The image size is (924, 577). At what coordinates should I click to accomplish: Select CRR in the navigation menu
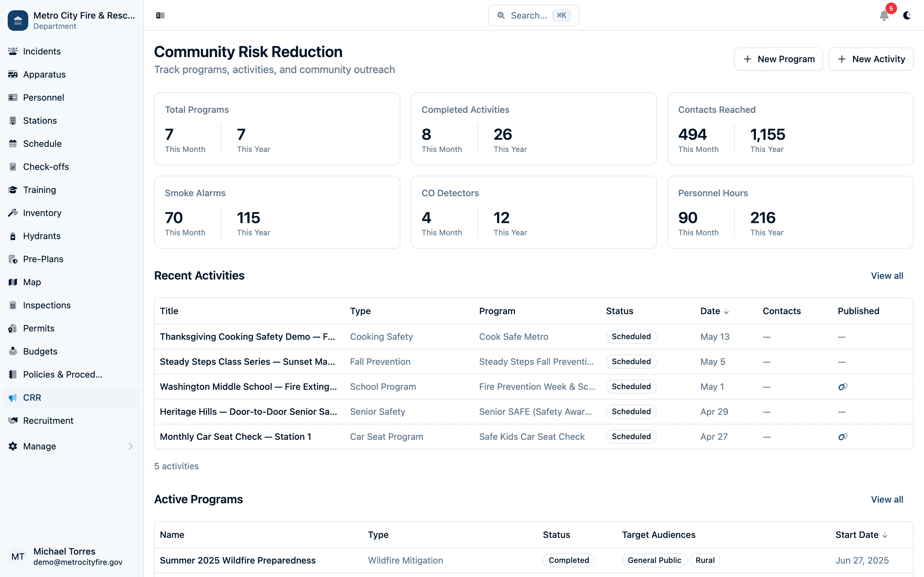(32, 397)
